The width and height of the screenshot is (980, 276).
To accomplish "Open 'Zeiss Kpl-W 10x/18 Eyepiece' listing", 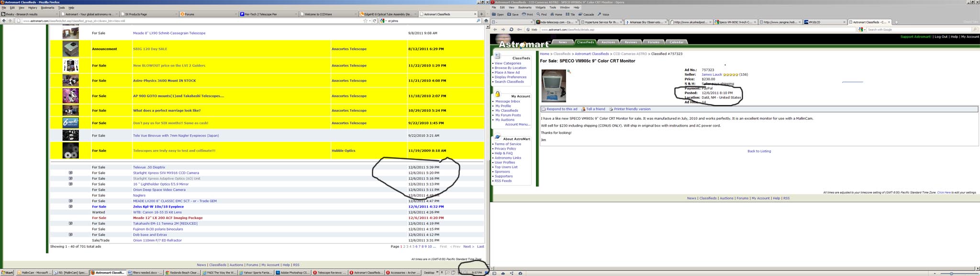I will pos(158,207).
